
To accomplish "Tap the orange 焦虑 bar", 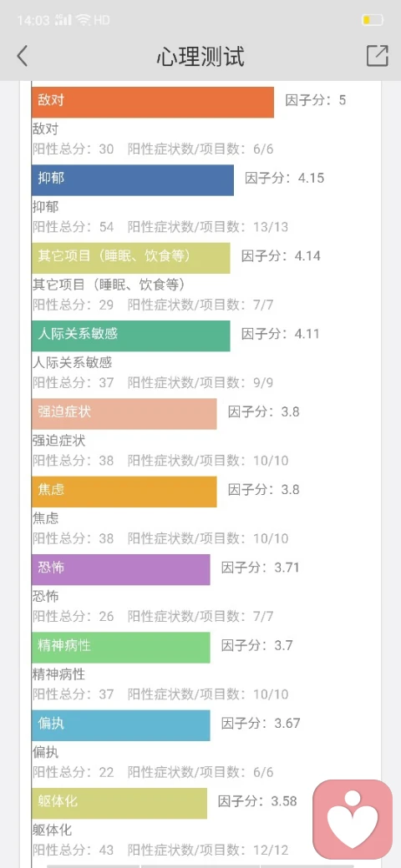I will [x=124, y=492].
